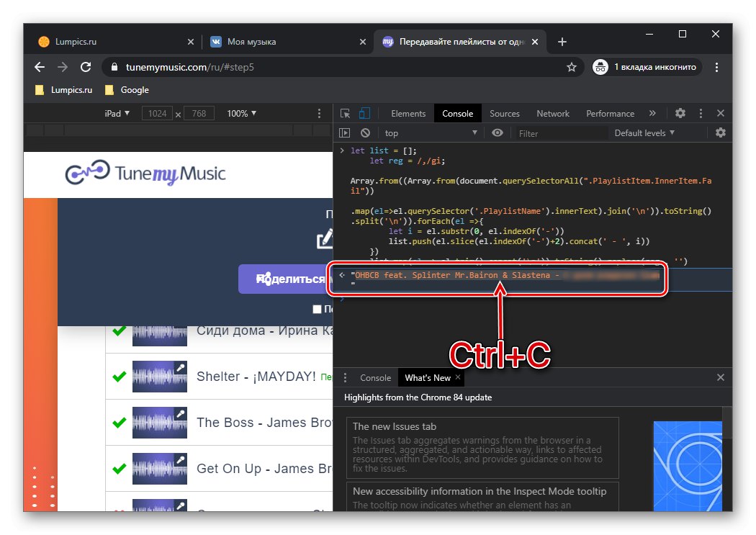Open the incognito indicator button

coord(647,67)
